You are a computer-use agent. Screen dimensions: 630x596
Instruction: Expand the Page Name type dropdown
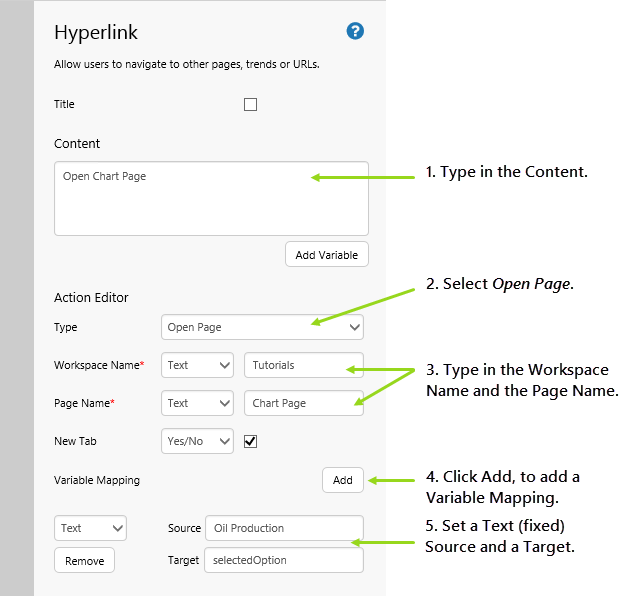(197, 403)
